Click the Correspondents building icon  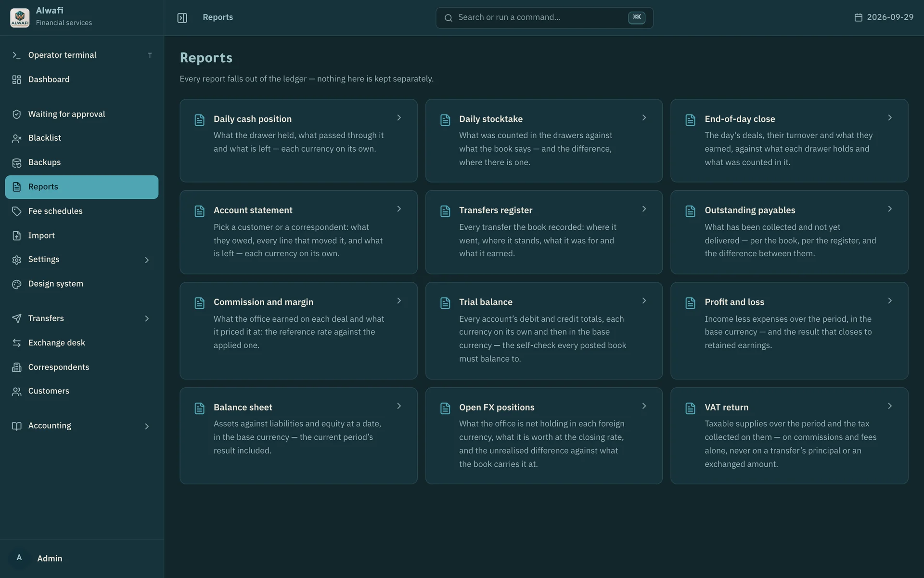pyautogui.click(x=17, y=368)
